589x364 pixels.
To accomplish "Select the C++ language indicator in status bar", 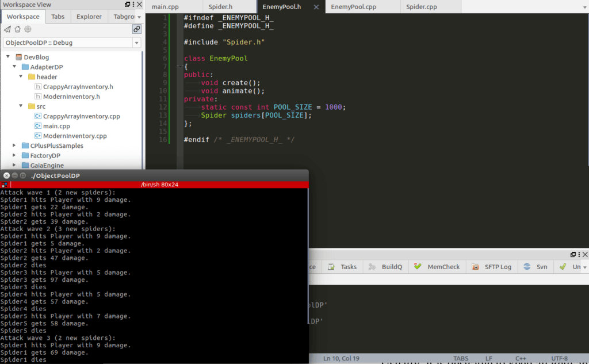I will coord(521,358).
